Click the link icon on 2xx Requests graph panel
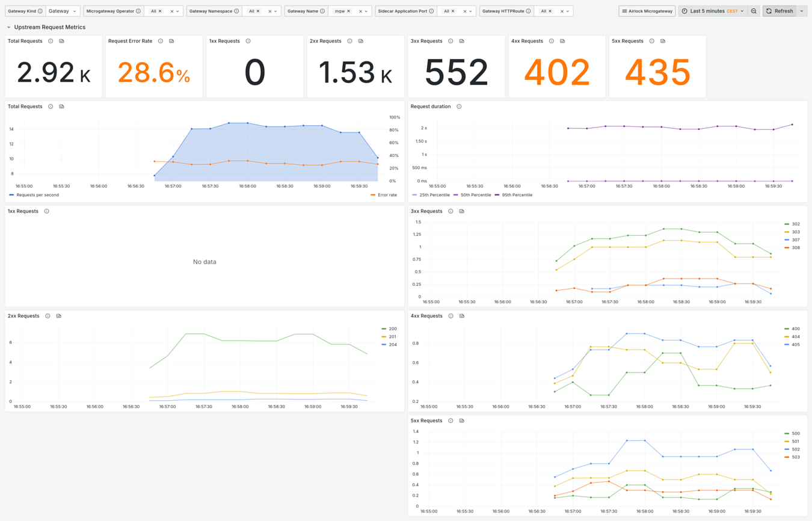This screenshot has width=812, height=521. (x=59, y=316)
